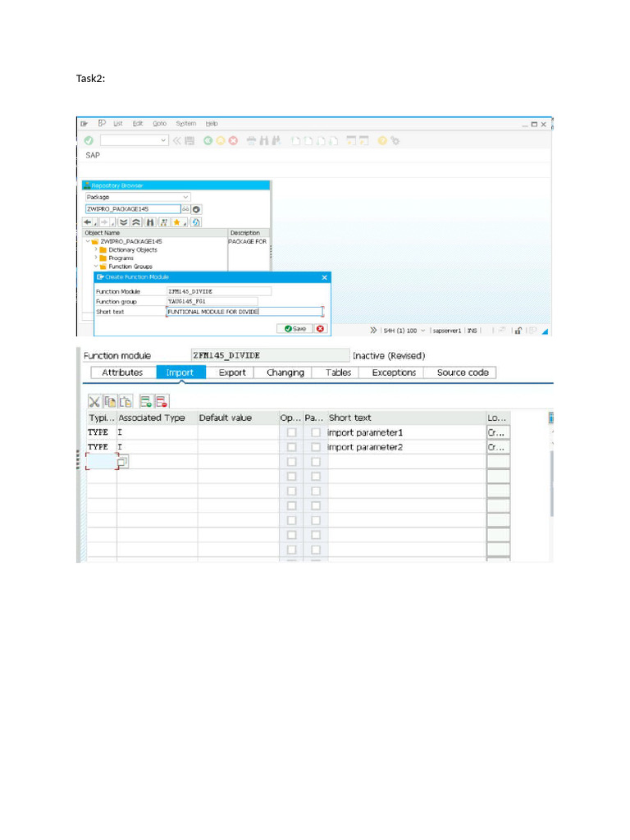This screenshot has width=630, height=840.
Task: Close the Create Function Module dialog
Action: [324, 277]
